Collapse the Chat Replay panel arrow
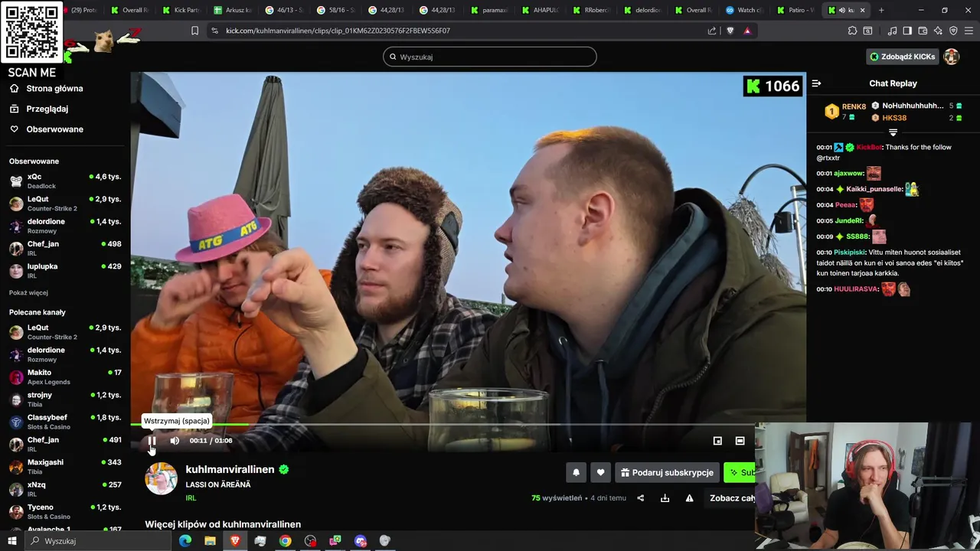The image size is (980, 551). coord(816,83)
